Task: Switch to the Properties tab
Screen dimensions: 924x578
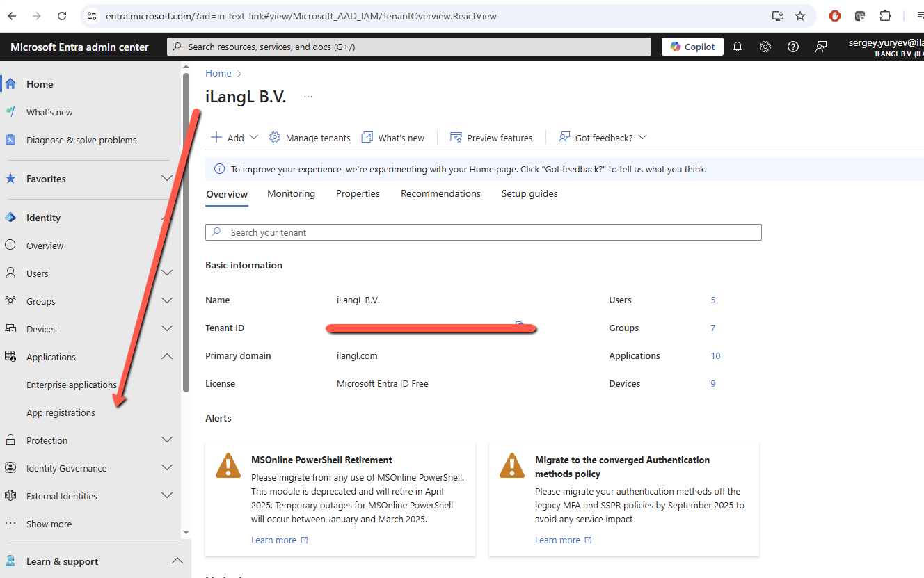Action: [358, 194]
